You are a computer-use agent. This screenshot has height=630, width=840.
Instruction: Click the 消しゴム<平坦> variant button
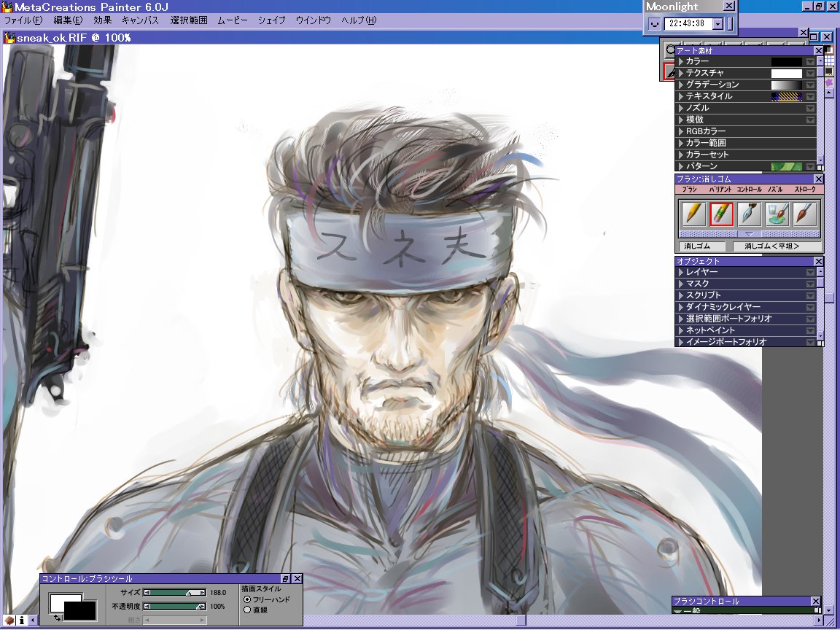point(777,246)
